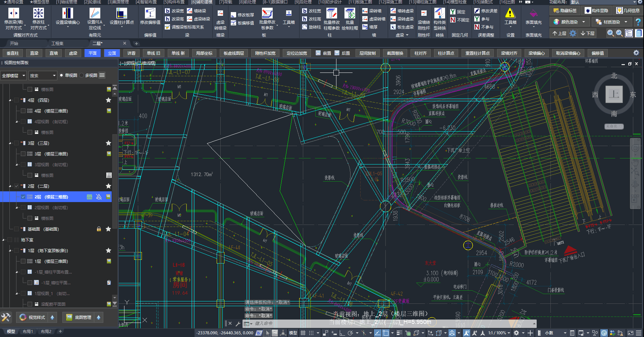
Task: Uncheck the 2层 (楼层三维图) checkbox
Action: click(x=23, y=197)
